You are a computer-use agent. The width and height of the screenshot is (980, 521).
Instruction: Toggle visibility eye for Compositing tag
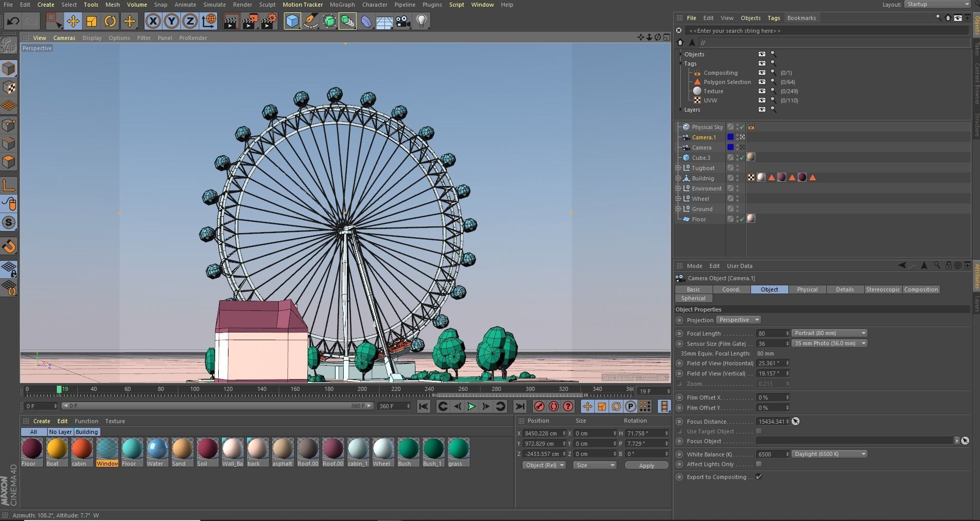(x=762, y=73)
